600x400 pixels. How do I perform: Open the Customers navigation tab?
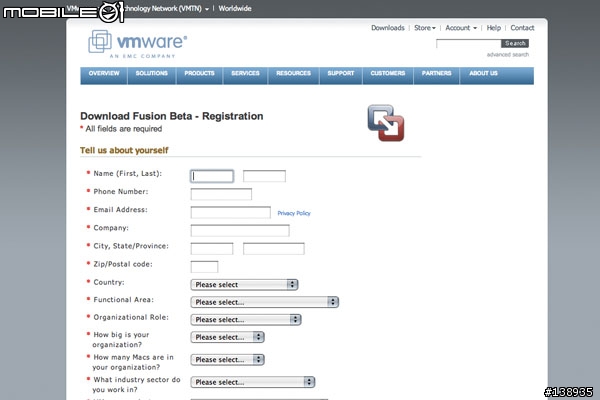click(x=388, y=75)
